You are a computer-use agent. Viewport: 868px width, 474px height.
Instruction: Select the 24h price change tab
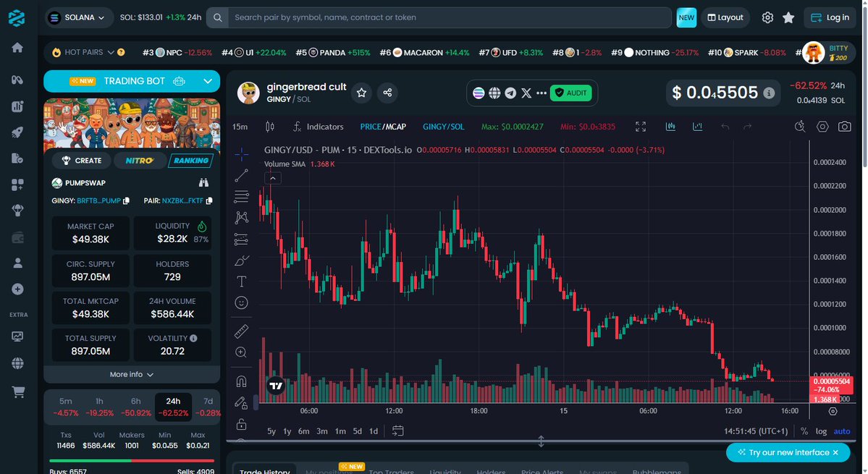coord(173,407)
